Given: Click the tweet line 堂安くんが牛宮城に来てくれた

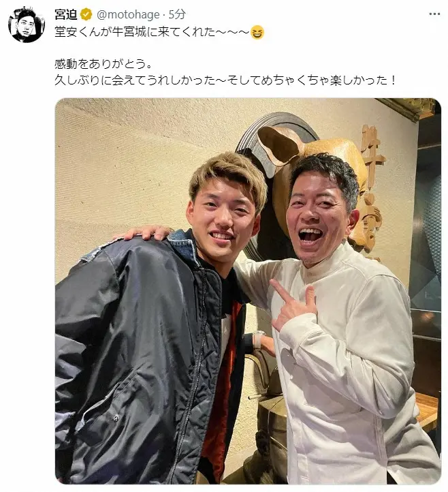Looking at the screenshot, I should [x=152, y=32].
